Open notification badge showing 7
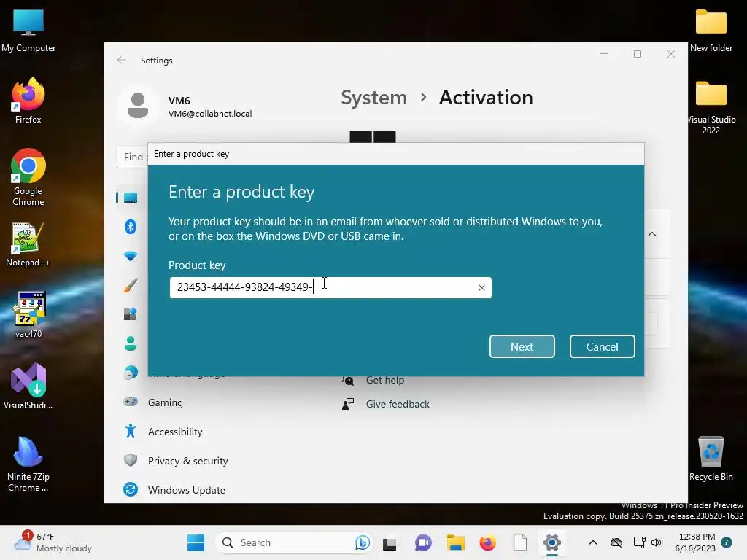Screen dimensions: 747x560 727,542
